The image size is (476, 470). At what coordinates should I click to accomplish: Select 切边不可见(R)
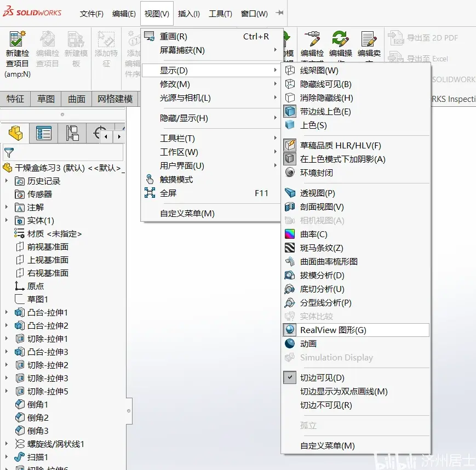[x=356, y=405]
